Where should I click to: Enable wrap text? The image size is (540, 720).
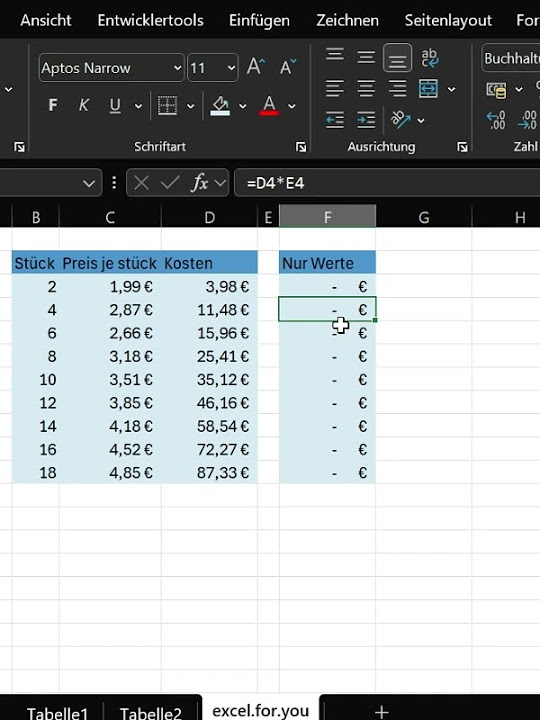[x=430, y=57]
